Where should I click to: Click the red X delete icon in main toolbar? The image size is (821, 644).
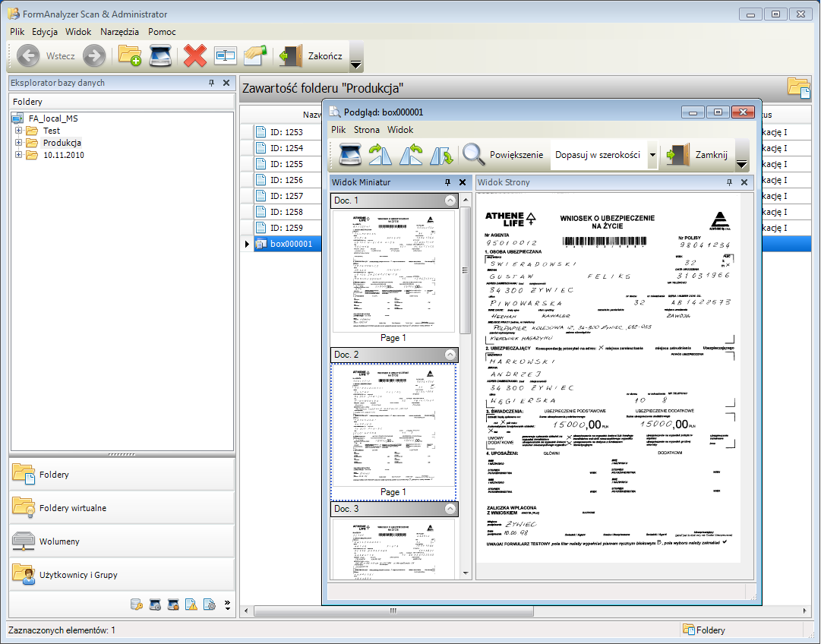[x=195, y=56]
